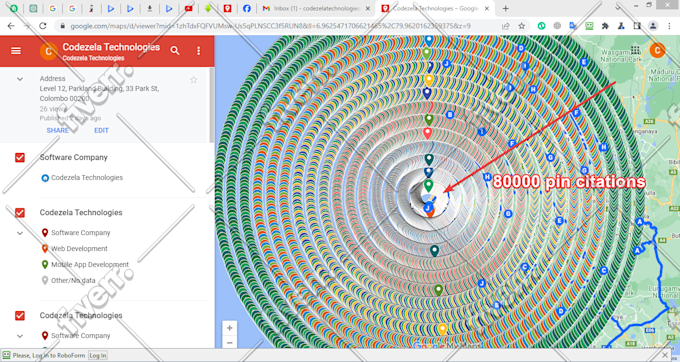Close the Gmail Inbox tab
The width and height of the screenshot is (680, 362).
click(368, 8)
